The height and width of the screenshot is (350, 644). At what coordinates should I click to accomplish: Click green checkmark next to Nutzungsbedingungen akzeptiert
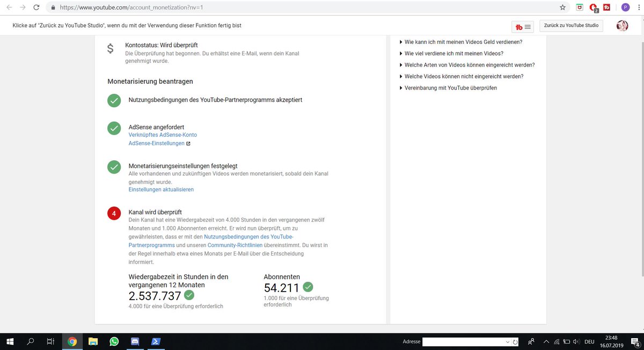pos(114,100)
